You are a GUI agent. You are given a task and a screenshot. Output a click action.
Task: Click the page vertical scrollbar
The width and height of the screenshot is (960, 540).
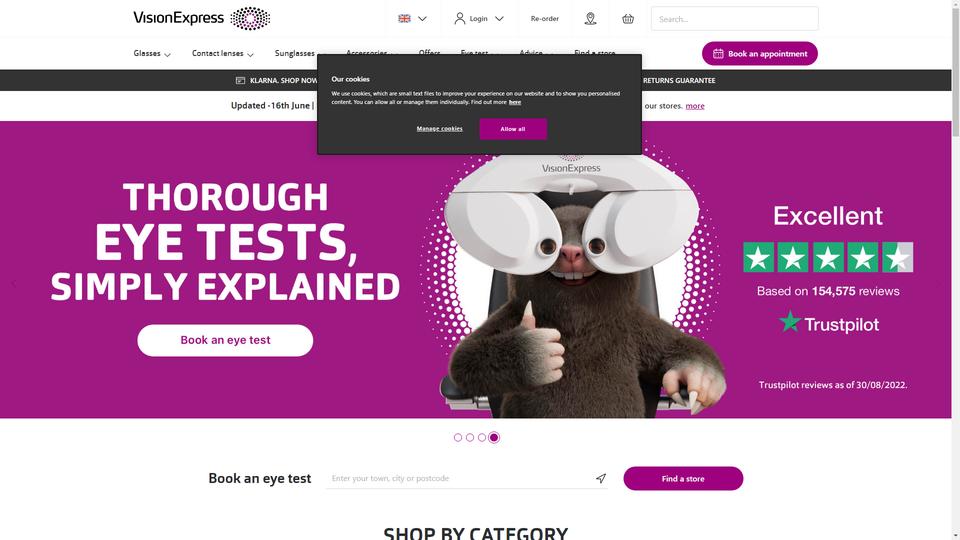[955, 270]
